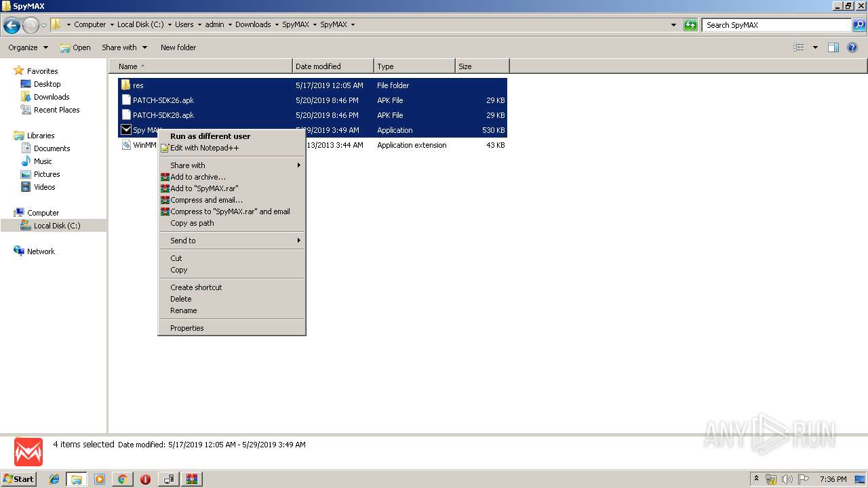Choose Copy as path
The image size is (868, 488).
click(231, 223)
